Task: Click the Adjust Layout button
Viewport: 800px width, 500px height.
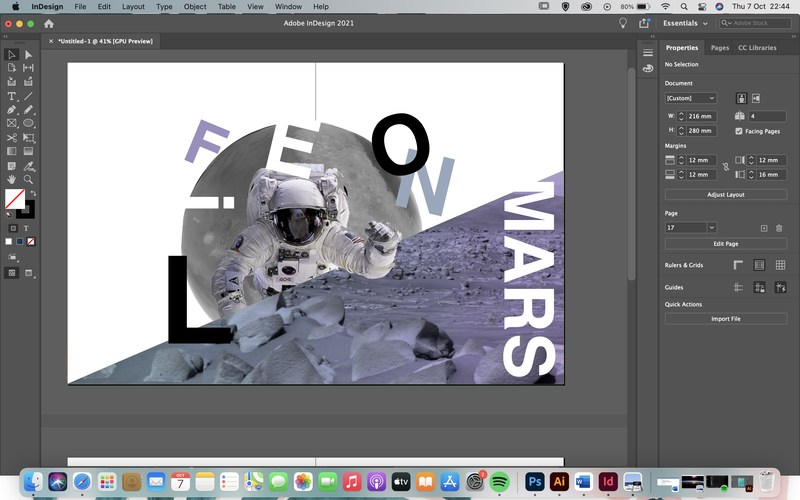Action: coord(726,194)
